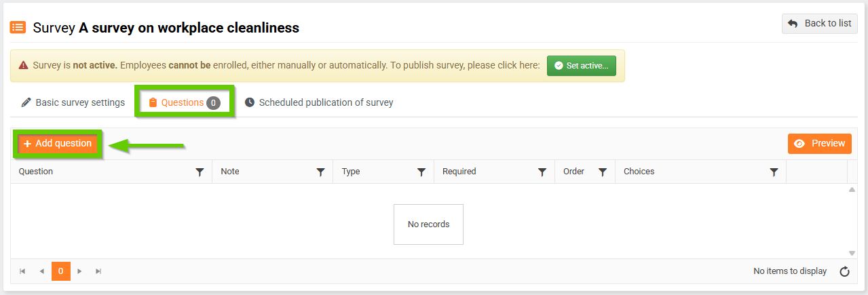Go to the next page arrow

point(79,271)
